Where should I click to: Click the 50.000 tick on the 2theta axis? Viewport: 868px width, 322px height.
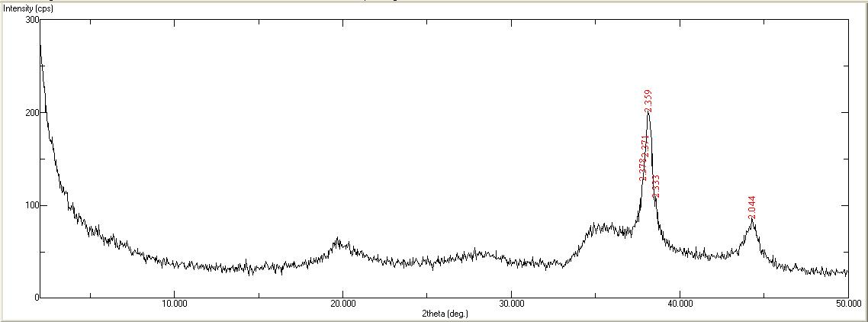[847, 304]
